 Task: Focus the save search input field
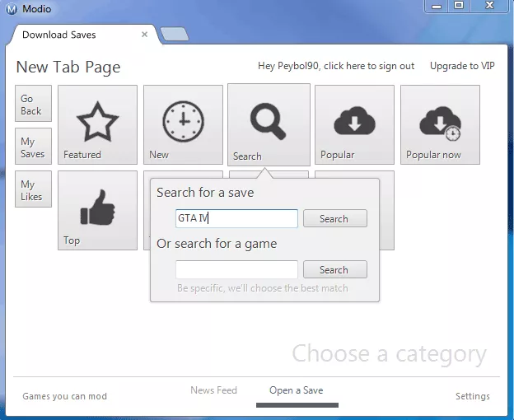coord(236,218)
